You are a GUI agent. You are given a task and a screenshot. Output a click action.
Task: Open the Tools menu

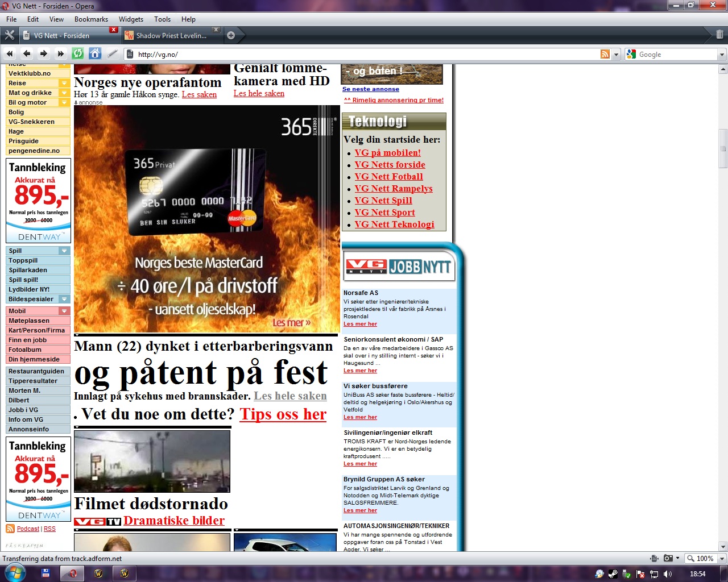point(162,19)
